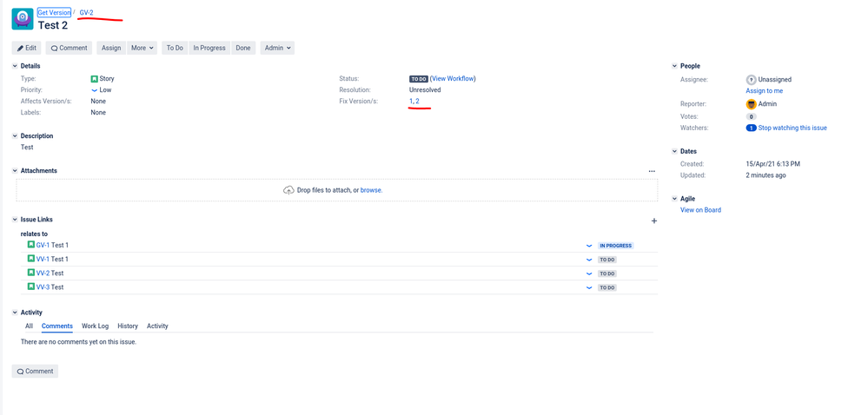
Task: Collapse the Agile section
Action: (x=674, y=198)
